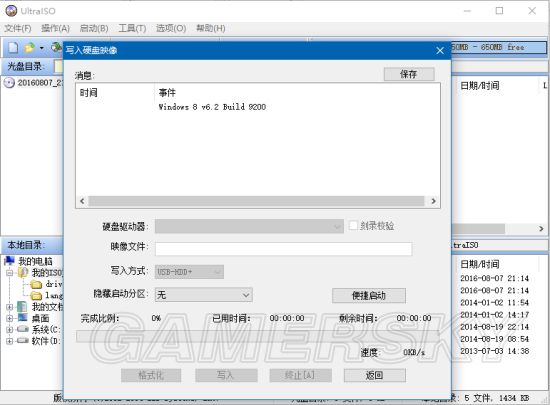
Task: Select the 20160807 disc tree item
Action: click(x=34, y=83)
